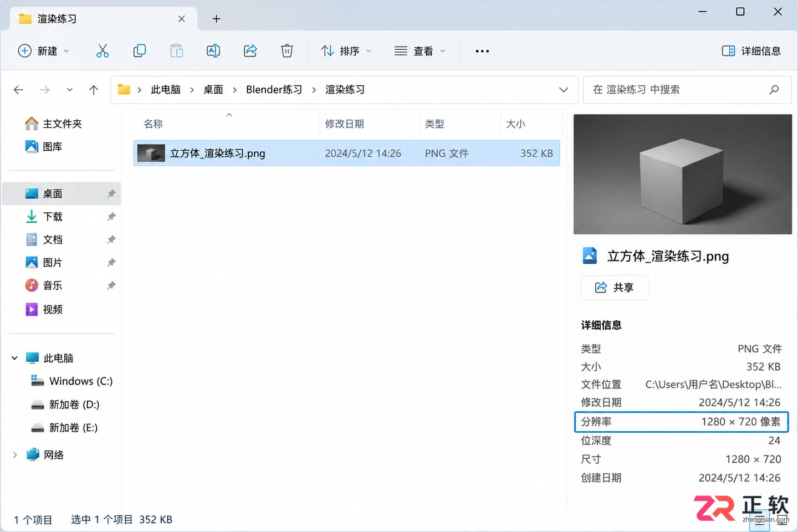This screenshot has height=532, width=798.
Task: Toggle the 详细信息 details pane
Action: click(751, 51)
